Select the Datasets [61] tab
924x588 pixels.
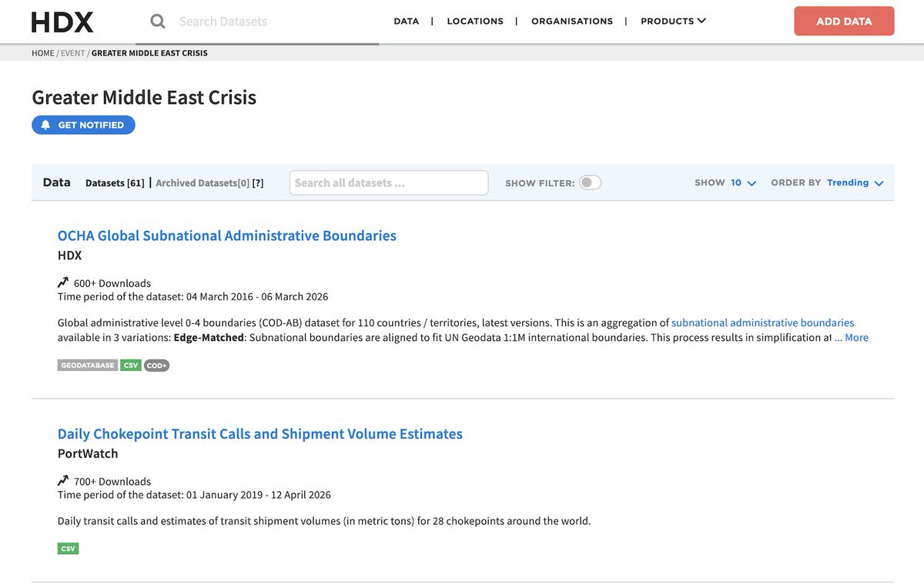(x=115, y=183)
